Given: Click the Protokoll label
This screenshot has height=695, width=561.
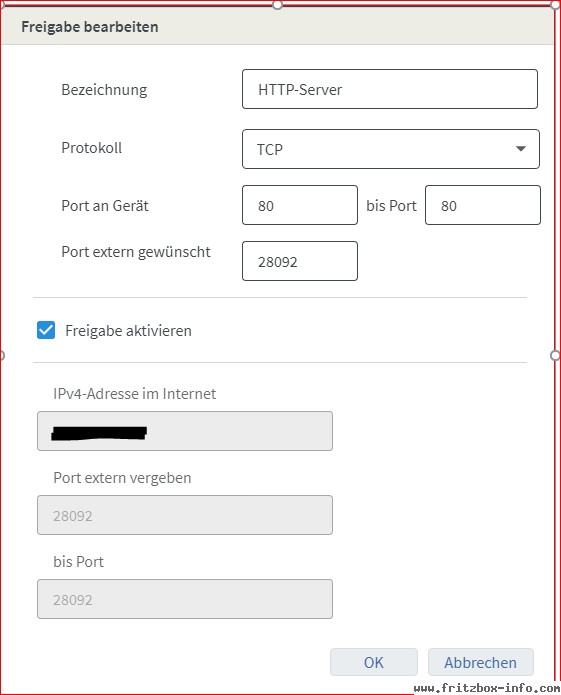Looking at the screenshot, I should click(92, 148).
